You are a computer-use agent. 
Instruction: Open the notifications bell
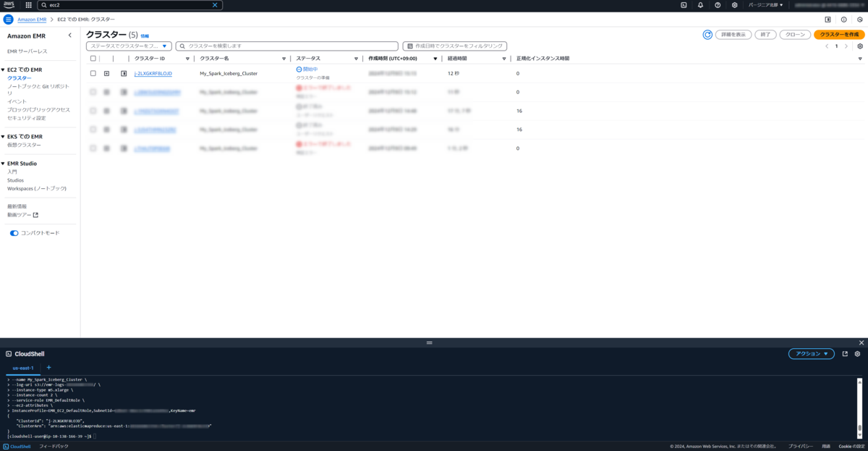[x=700, y=5]
